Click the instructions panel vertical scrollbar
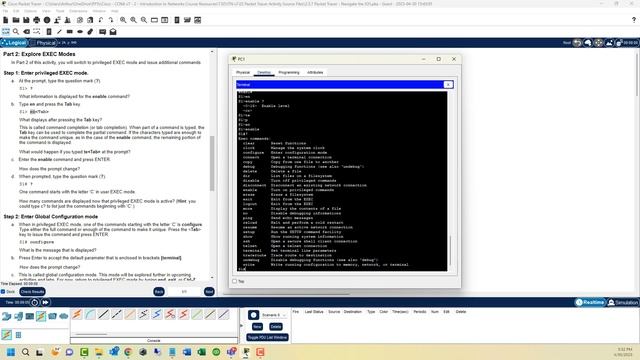The image size is (640, 360). point(212,163)
